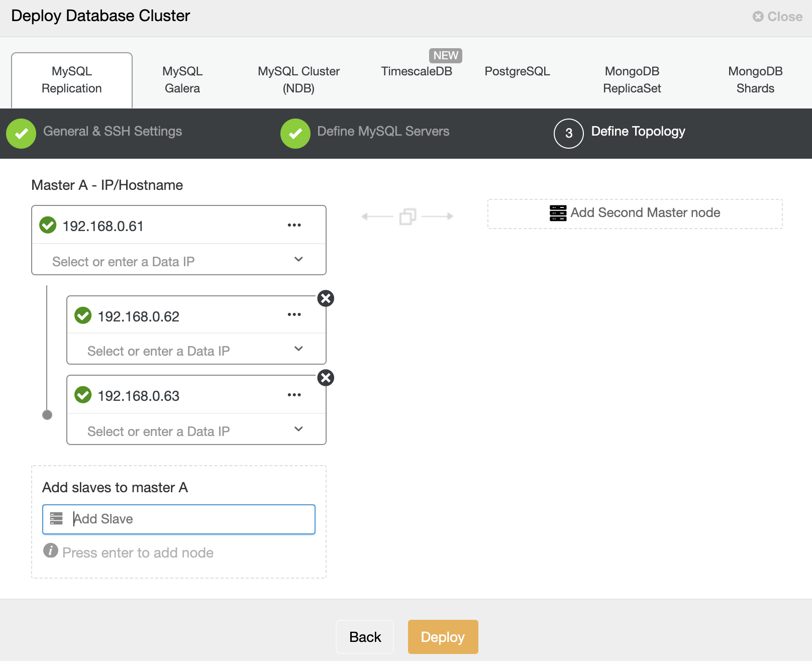Open the MongoDB Shards tab
Viewport: 812px width, 661px height.
(x=755, y=80)
